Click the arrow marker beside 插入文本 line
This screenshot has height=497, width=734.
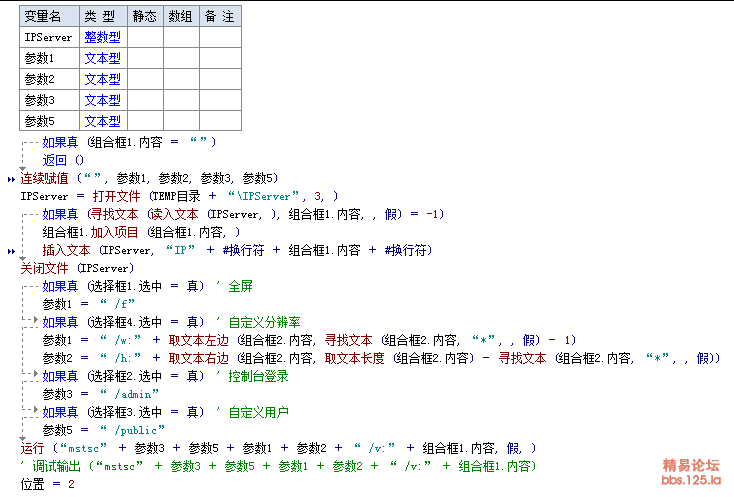(x=11, y=251)
